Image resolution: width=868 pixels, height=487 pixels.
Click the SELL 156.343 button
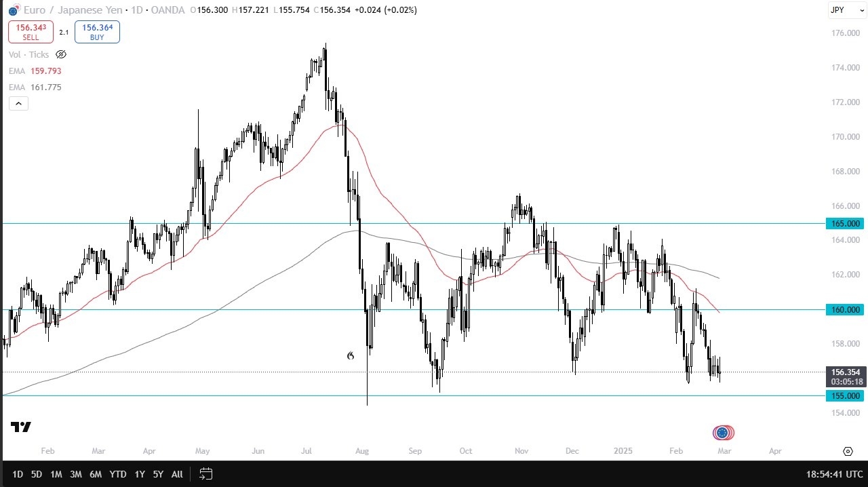point(31,32)
